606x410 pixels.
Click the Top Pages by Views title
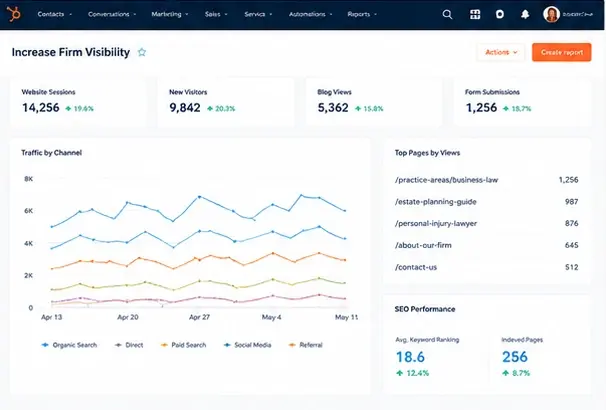click(x=427, y=153)
